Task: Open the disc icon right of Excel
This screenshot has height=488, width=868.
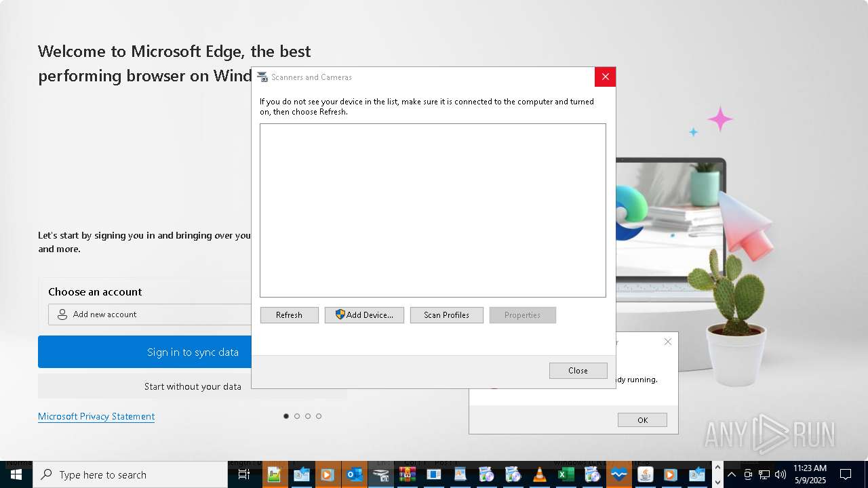Action: (x=592, y=474)
